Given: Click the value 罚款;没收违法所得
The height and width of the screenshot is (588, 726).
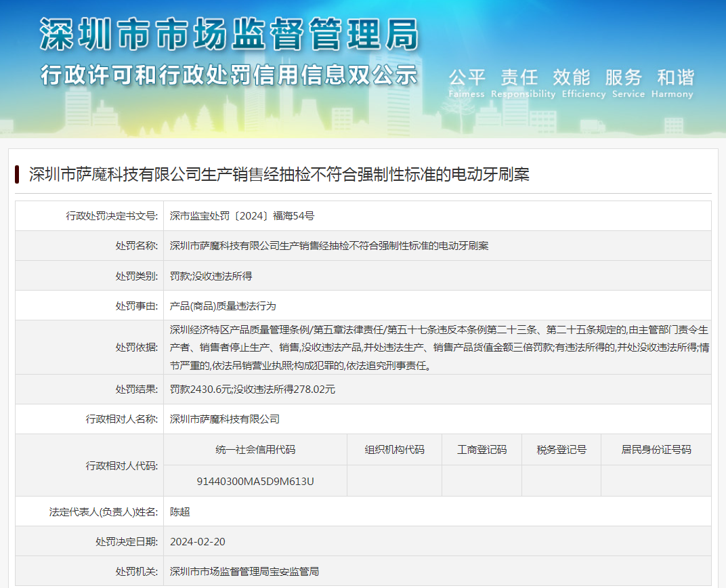Looking at the screenshot, I should point(211,276).
